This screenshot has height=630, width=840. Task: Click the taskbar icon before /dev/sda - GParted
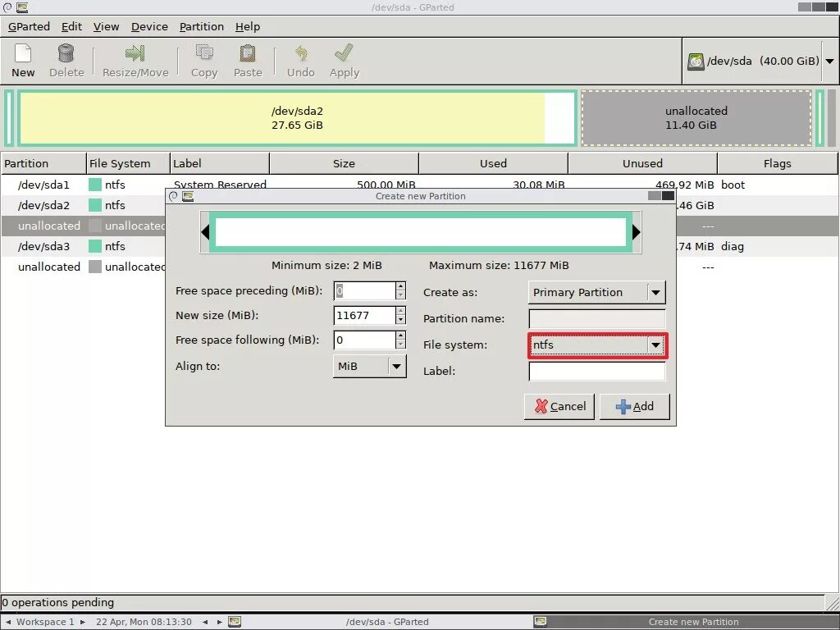pos(235,622)
